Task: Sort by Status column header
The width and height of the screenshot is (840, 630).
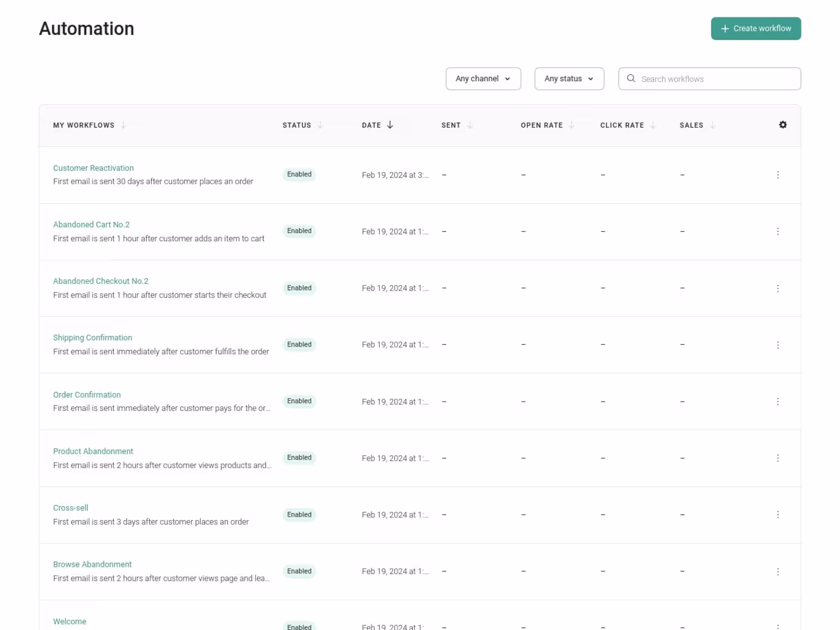Action: pyautogui.click(x=297, y=125)
